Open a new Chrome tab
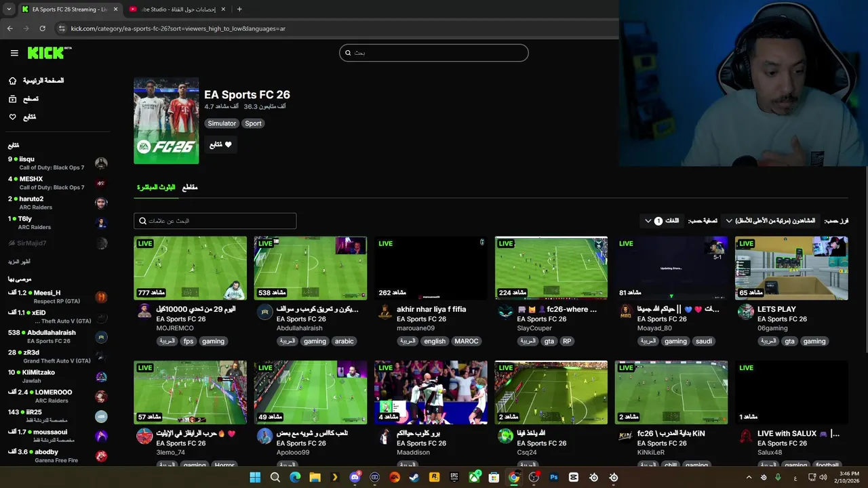This screenshot has width=868, height=488. 239,9
